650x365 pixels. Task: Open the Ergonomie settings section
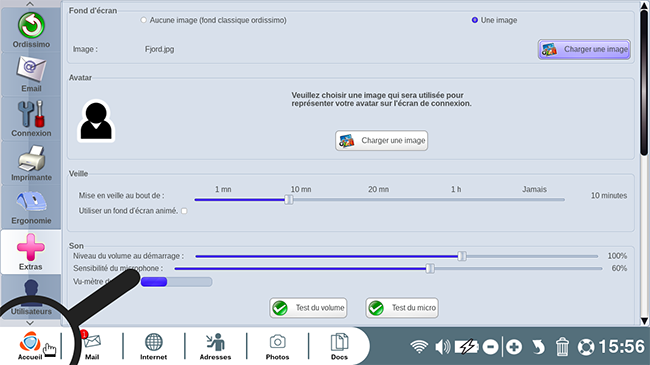click(31, 207)
